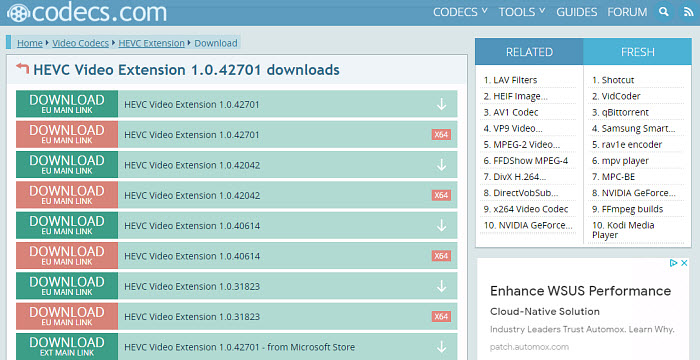Open LAV Filters related link
The width and height of the screenshot is (700, 360).
[515, 80]
